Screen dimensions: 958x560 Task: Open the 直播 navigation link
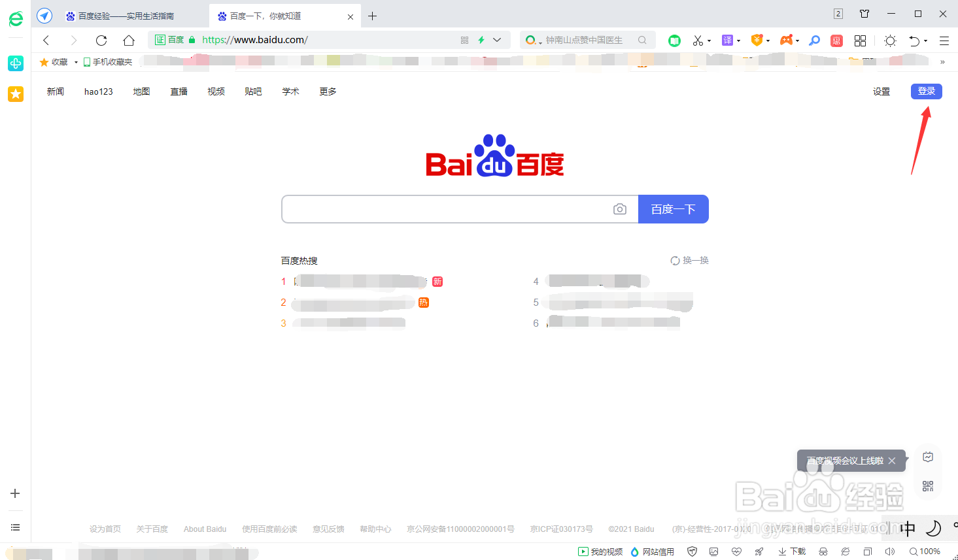pyautogui.click(x=179, y=91)
